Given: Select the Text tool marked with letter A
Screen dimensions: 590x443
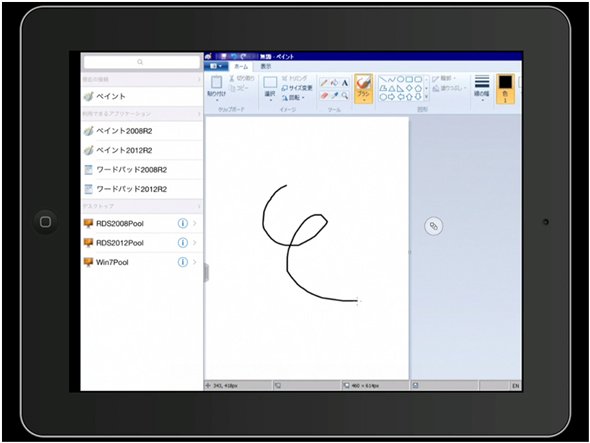Looking at the screenshot, I should tap(344, 83).
